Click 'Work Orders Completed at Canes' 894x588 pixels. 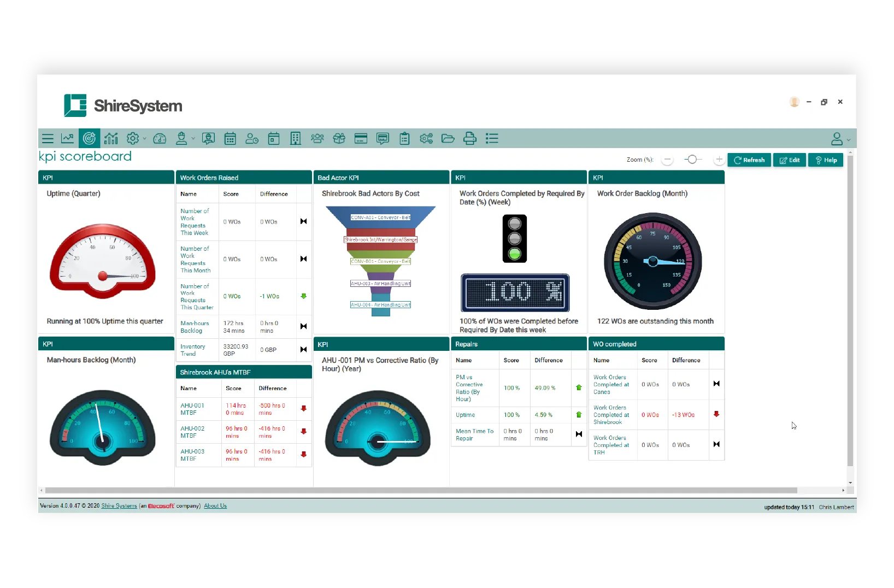coord(611,385)
